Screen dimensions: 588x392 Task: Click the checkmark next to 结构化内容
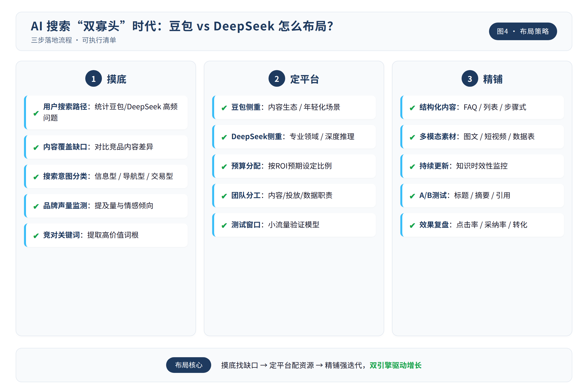coord(413,108)
